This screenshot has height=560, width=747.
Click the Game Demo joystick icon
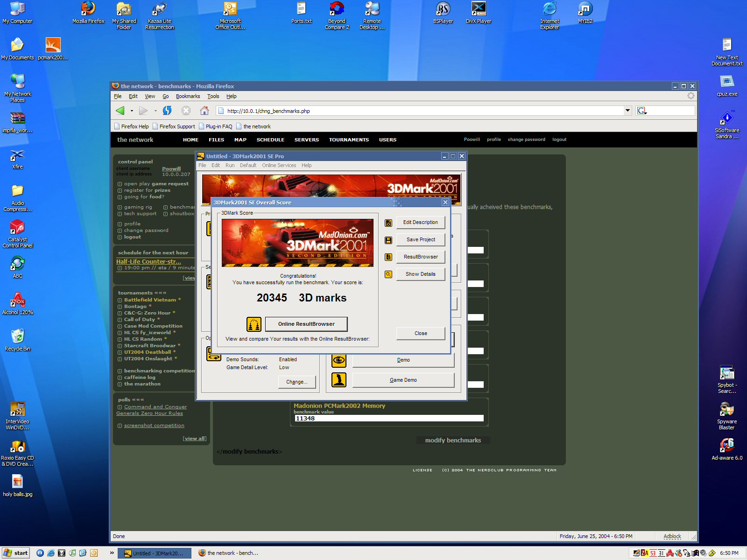[x=339, y=380]
